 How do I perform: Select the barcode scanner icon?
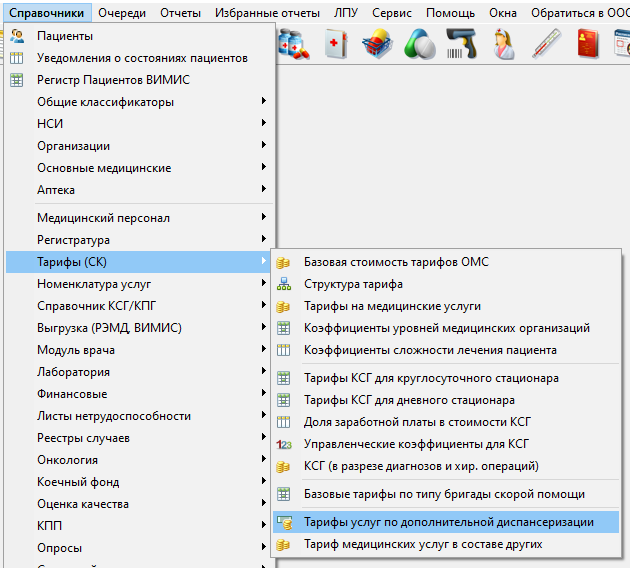pyautogui.click(x=461, y=43)
